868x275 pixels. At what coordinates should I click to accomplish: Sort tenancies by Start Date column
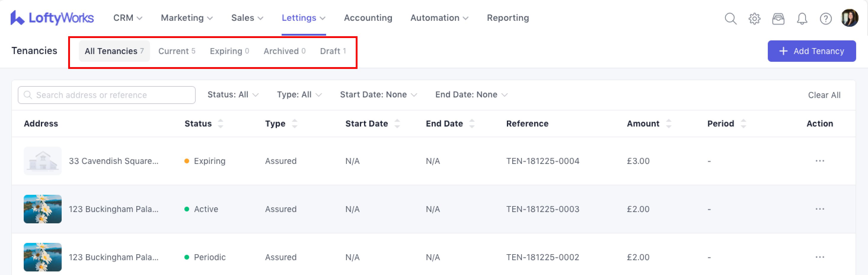pos(397,124)
